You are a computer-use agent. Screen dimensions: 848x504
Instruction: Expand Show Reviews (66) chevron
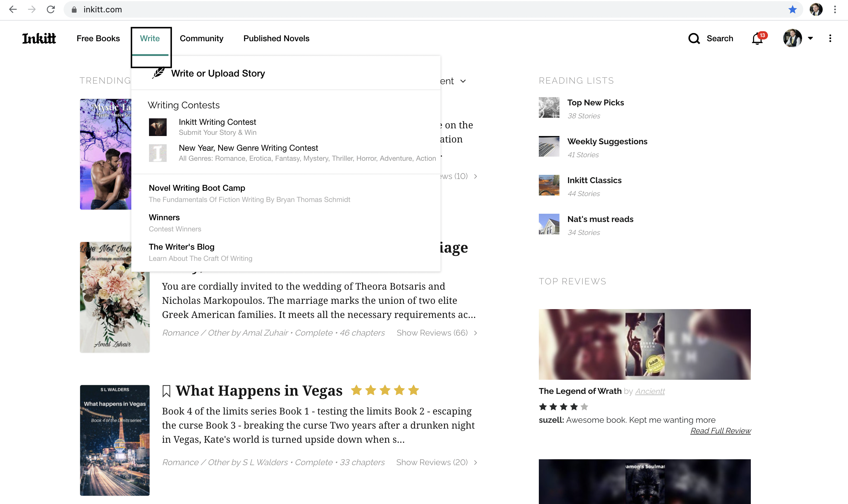[x=476, y=333]
